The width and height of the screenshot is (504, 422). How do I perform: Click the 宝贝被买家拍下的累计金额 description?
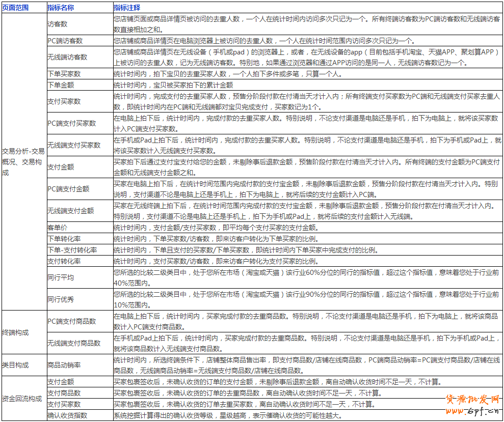pyautogui.click(x=173, y=85)
